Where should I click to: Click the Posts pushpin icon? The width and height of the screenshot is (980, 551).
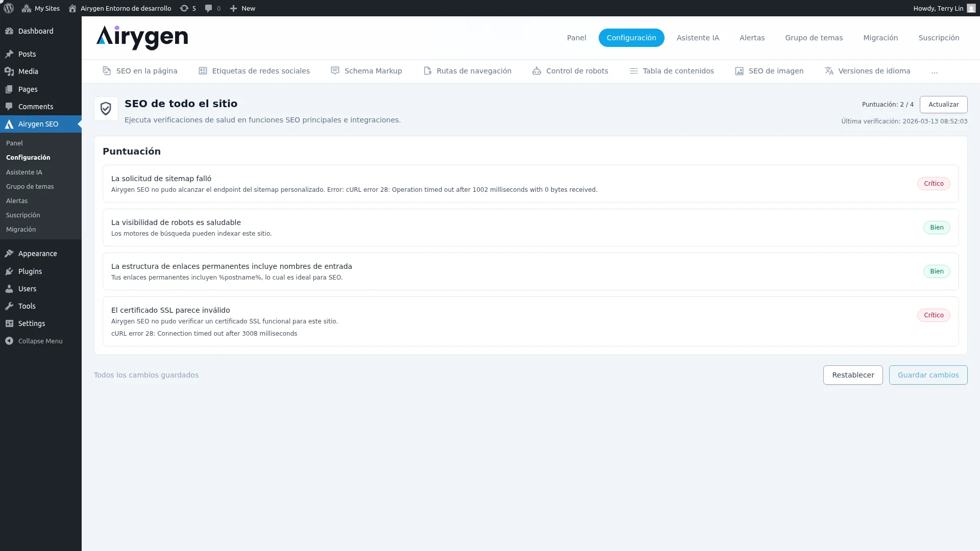pos(9,54)
